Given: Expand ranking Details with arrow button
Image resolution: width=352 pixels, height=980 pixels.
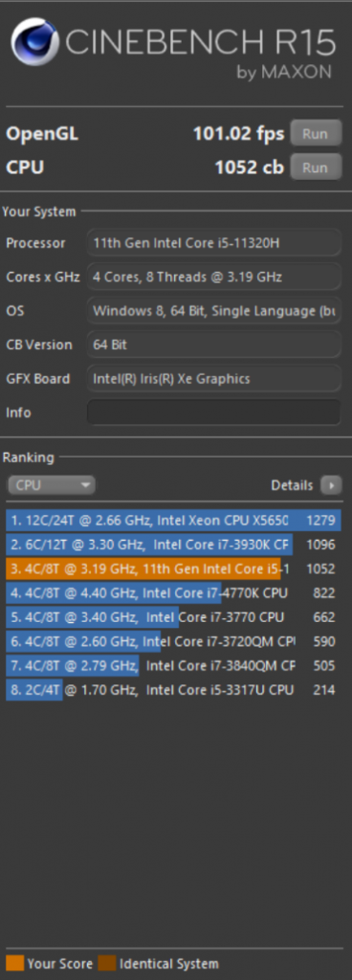Looking at the screenshot, I should (x=331, y=485).
